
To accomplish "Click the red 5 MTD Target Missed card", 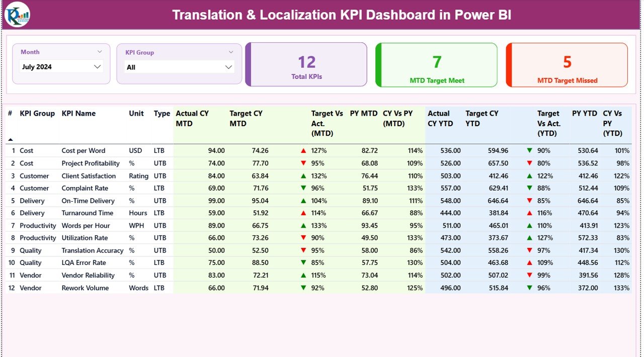I will pyautogui.click(x=567, y=64).
